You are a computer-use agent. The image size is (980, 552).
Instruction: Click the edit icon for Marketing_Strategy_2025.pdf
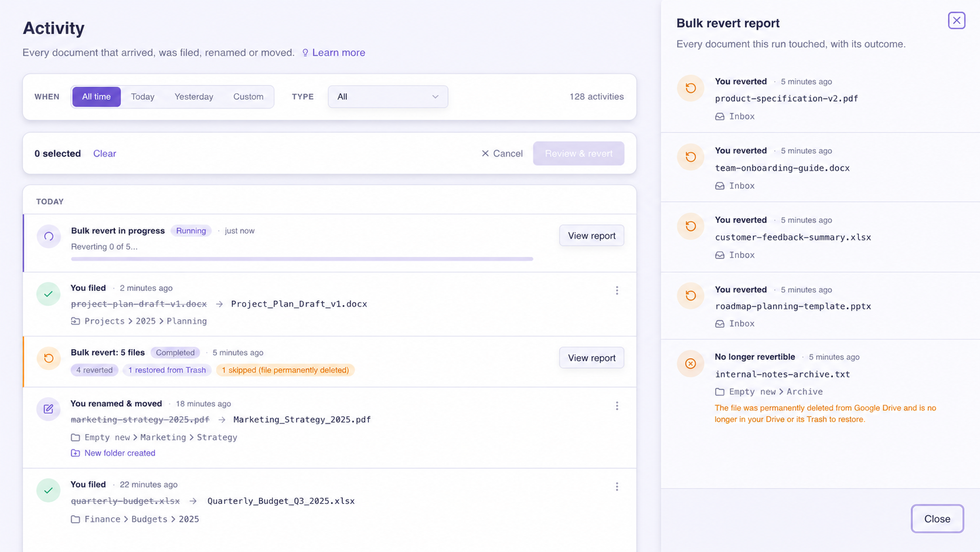(x=48, y=409)
